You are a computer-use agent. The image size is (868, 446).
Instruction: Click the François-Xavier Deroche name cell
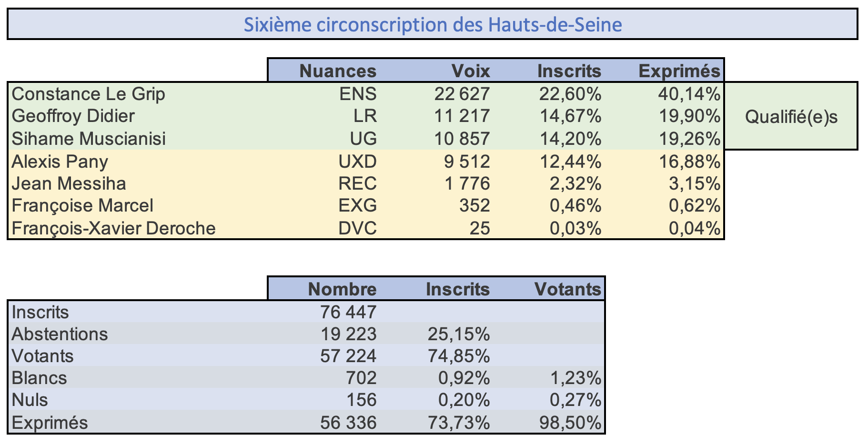tap(113, 228)
